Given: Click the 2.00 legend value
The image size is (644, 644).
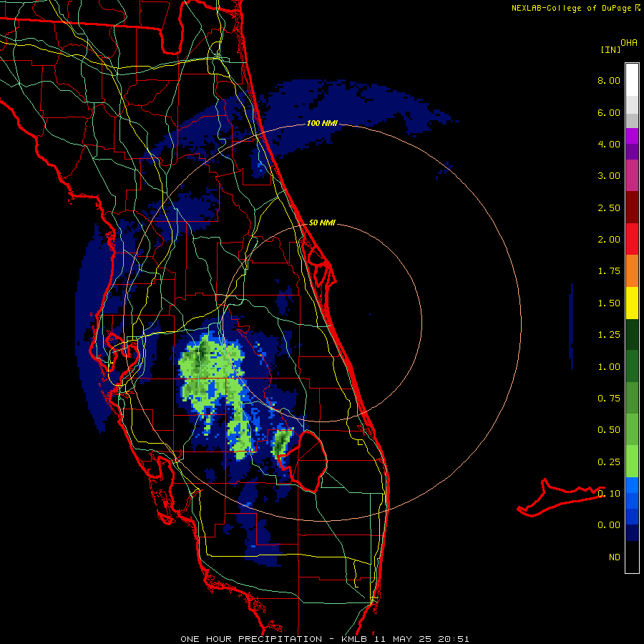Looking at the screenshot, I should [609, 240].
